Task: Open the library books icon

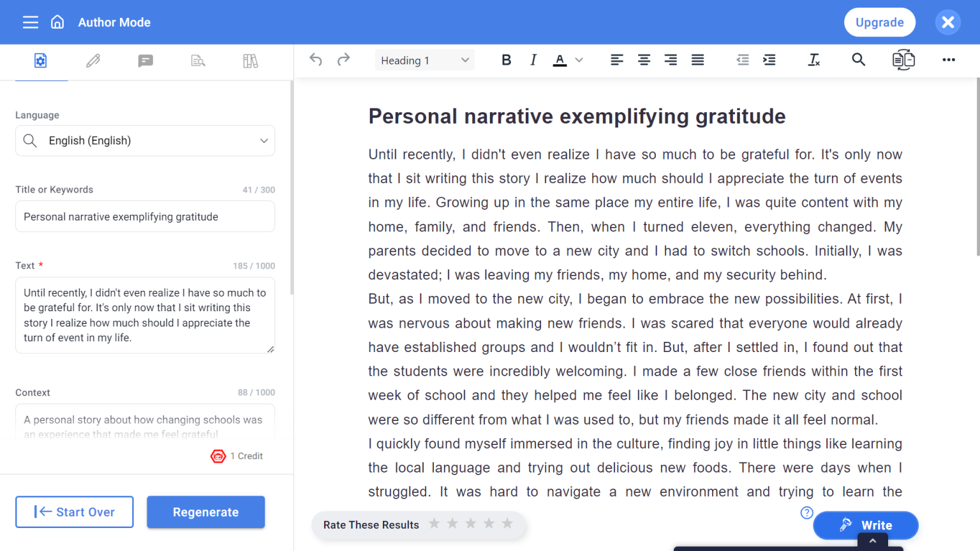Action: (x=251, y=61)
